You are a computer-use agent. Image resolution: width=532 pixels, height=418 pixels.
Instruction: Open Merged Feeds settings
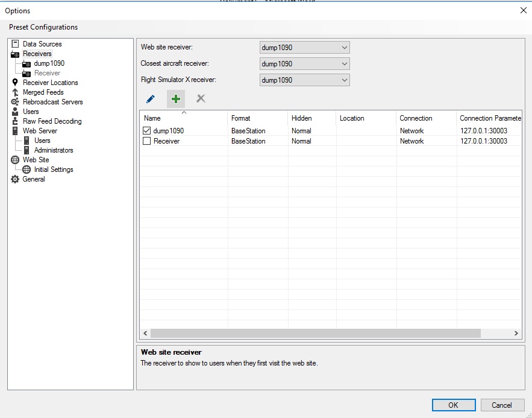[x=43, y=92]
